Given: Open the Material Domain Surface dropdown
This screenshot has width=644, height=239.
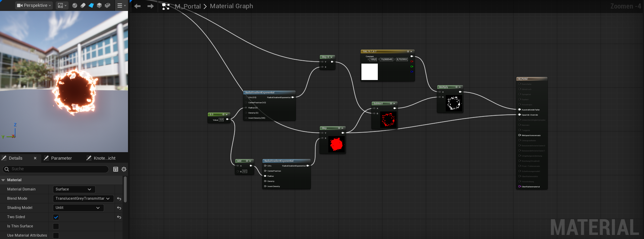Looking at the screenshot, I should (x=74, y=189).
